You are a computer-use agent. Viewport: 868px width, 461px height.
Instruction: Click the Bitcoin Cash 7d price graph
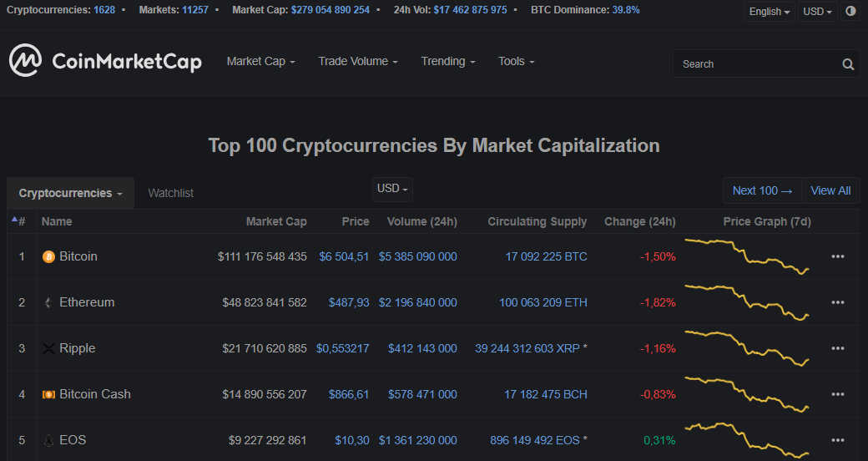747,394
